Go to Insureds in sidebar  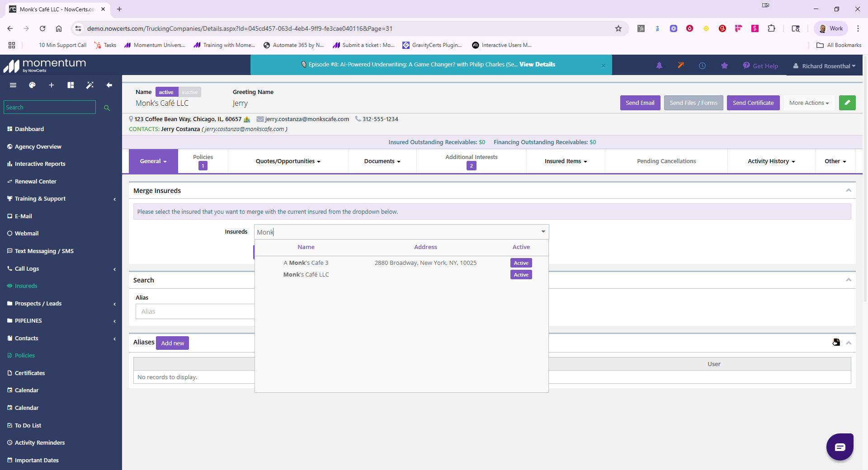point(26,286)
